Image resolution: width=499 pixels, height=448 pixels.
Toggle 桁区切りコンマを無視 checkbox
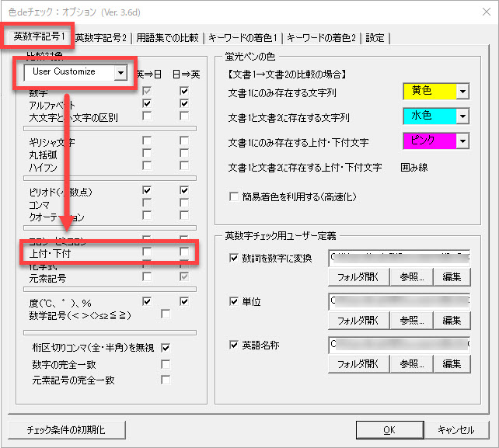(166, 348)
